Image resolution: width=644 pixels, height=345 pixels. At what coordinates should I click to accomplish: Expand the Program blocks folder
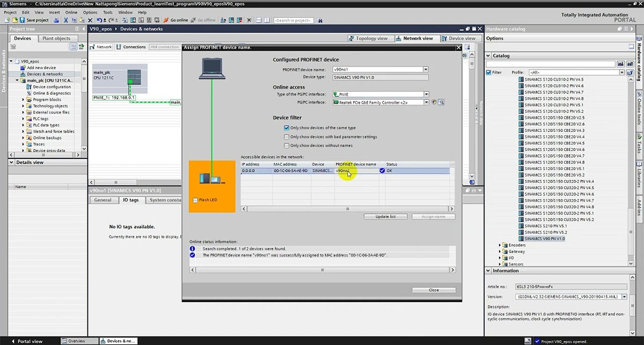pos(23,100)
